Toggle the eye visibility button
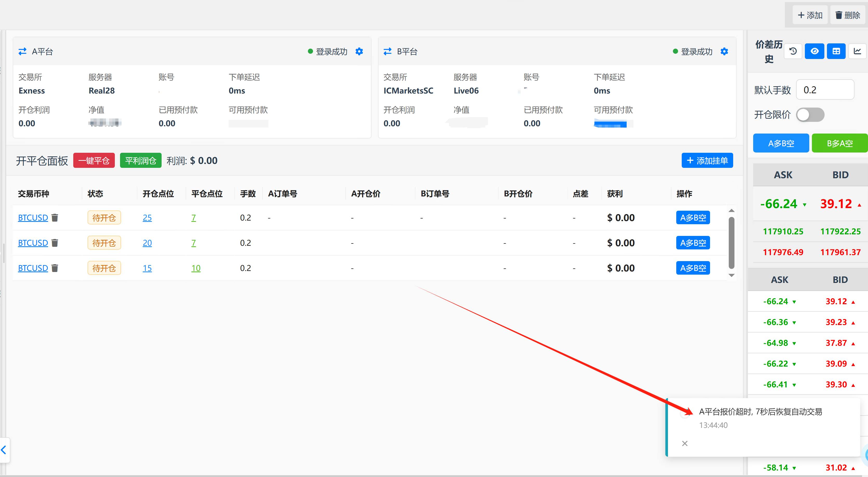 [x=814, y=51]
